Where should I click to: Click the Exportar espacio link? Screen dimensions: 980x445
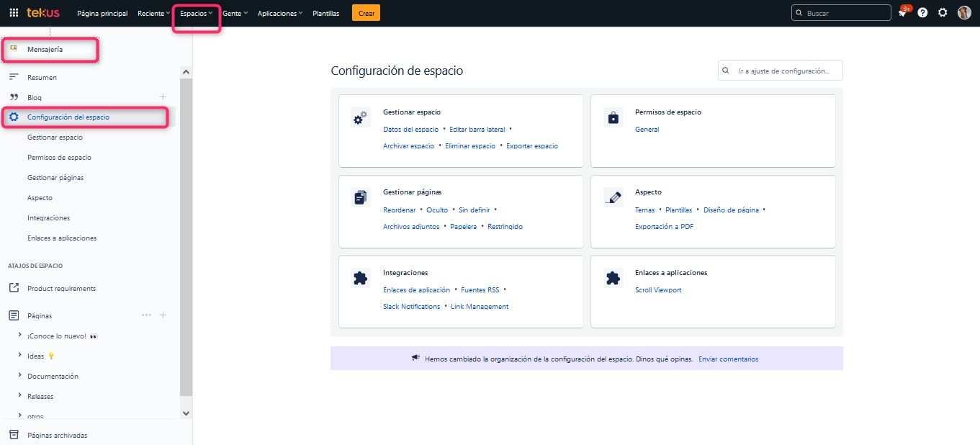pos(531,146)
